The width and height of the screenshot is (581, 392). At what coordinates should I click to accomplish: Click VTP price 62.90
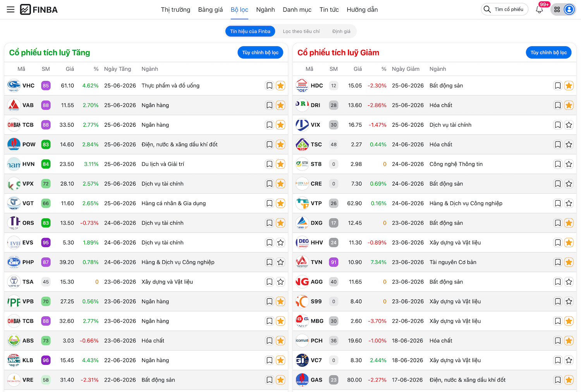354,203
